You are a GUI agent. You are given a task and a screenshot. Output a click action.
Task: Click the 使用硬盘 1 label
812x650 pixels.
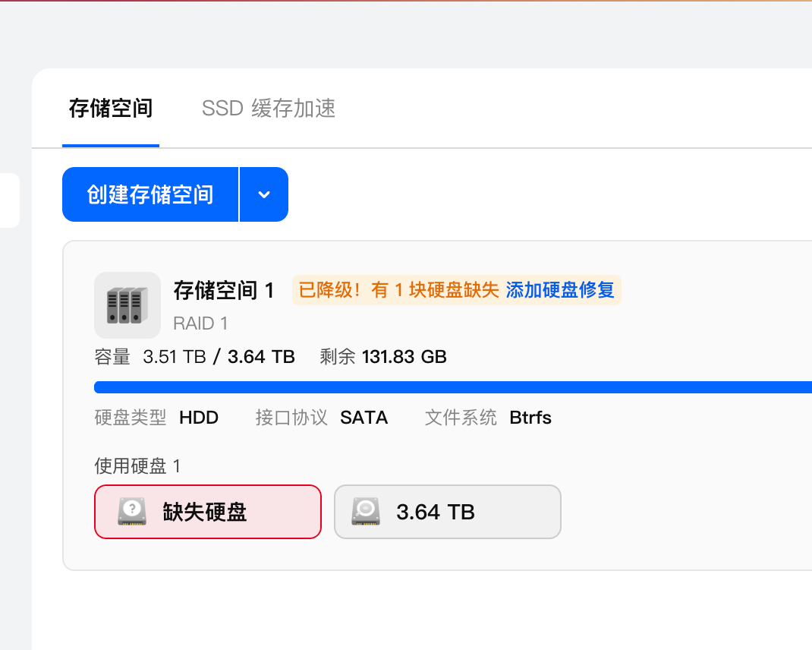point(137,465)
